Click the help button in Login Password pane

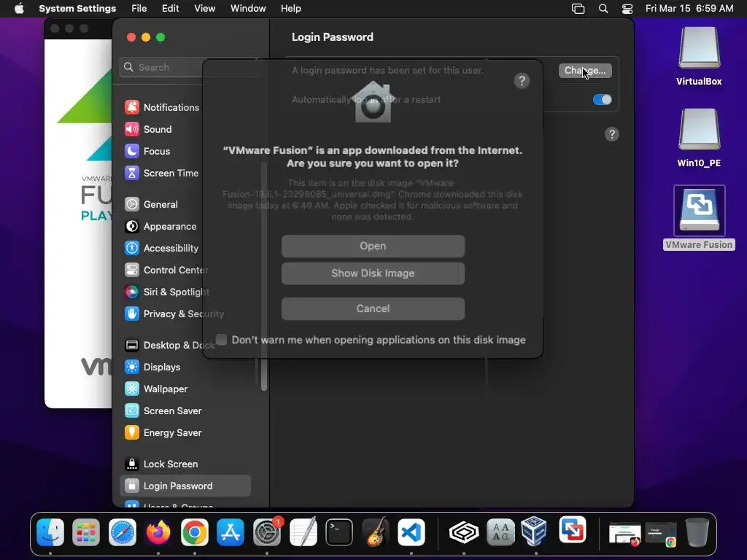[x=612, y=134]
